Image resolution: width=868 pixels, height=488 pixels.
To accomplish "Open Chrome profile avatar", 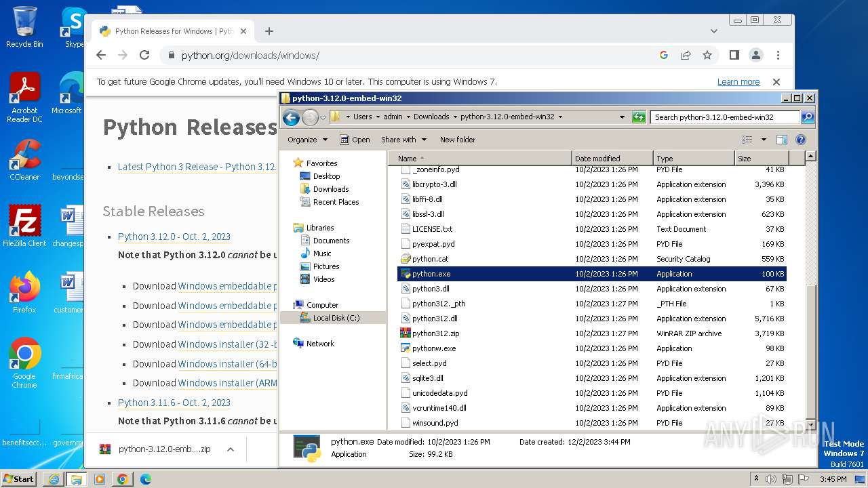I will (x=755, y=56).
